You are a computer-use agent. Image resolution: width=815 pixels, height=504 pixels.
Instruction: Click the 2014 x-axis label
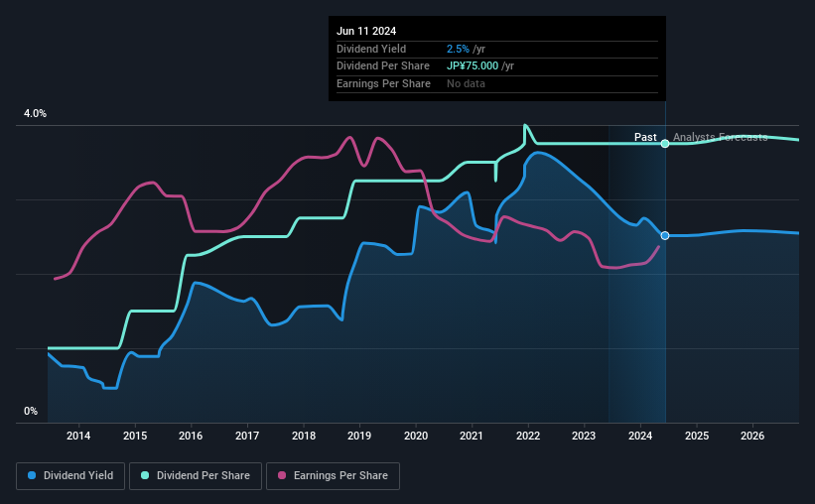(x=78, y=436)
